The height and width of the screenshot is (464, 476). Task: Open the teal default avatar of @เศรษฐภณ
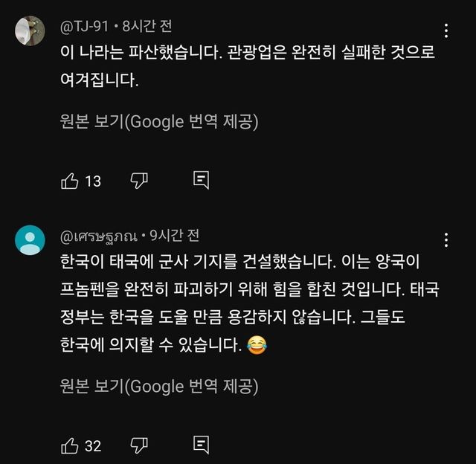[x=30, y=239]
